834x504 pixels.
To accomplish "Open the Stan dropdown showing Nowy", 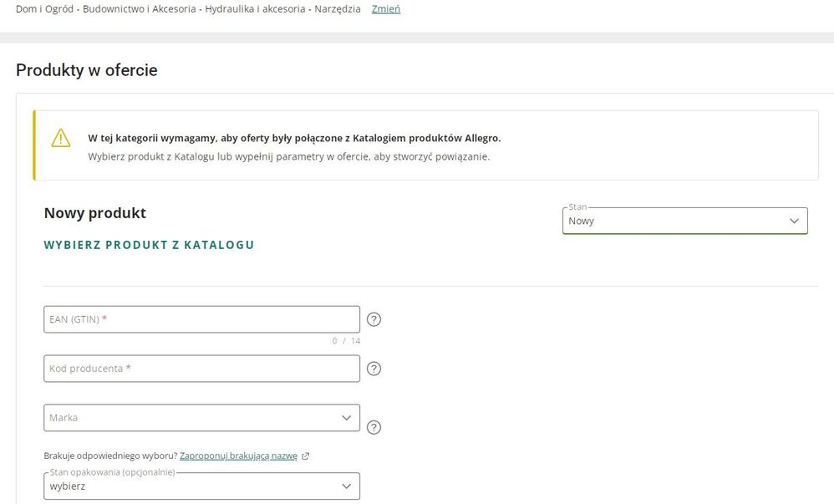I will 677,221.
